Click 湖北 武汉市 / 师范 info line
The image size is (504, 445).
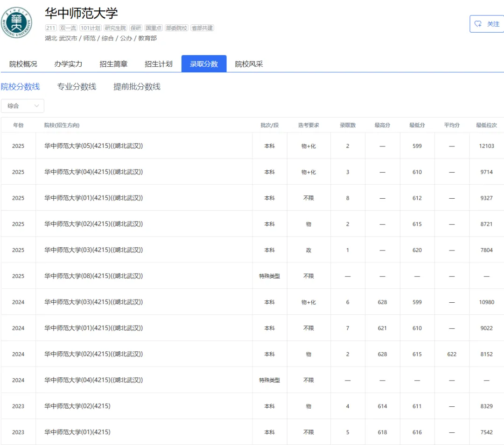(101, 38)
